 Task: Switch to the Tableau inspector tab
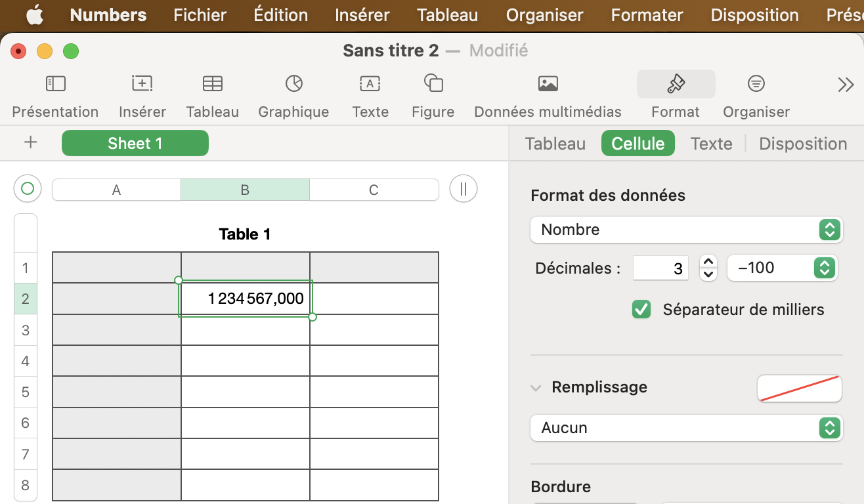[x=555, y=144]
